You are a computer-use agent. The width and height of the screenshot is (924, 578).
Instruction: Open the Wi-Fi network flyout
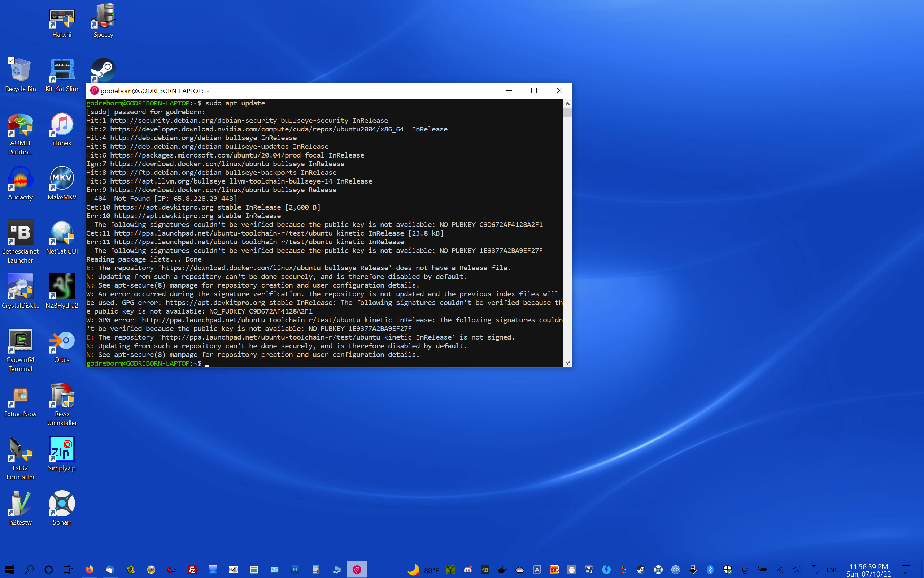(780, 570)
